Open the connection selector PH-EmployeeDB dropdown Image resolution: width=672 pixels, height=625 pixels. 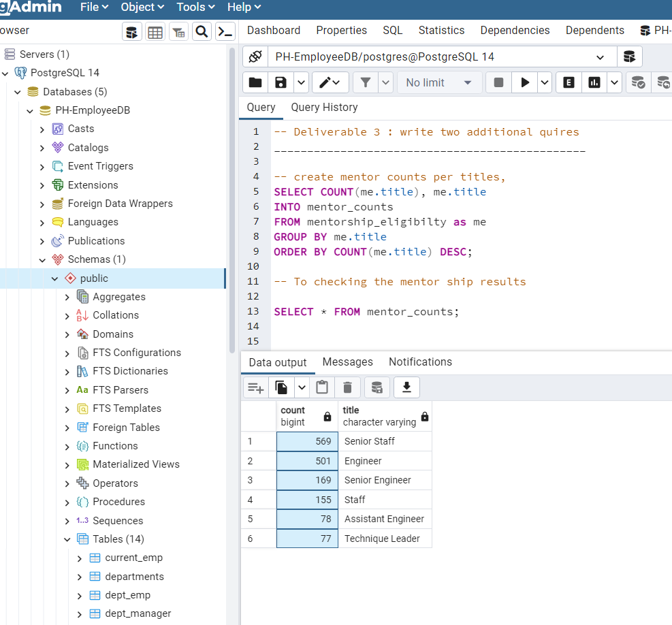pyautogui.click(x=443, y=57)
